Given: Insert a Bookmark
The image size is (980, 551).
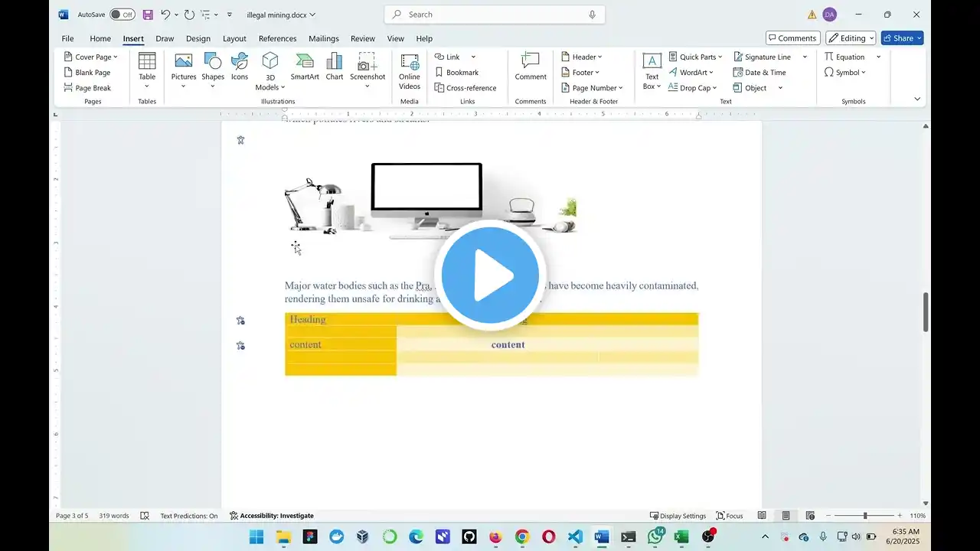Looking at the screenshot, I should (456, 72).
